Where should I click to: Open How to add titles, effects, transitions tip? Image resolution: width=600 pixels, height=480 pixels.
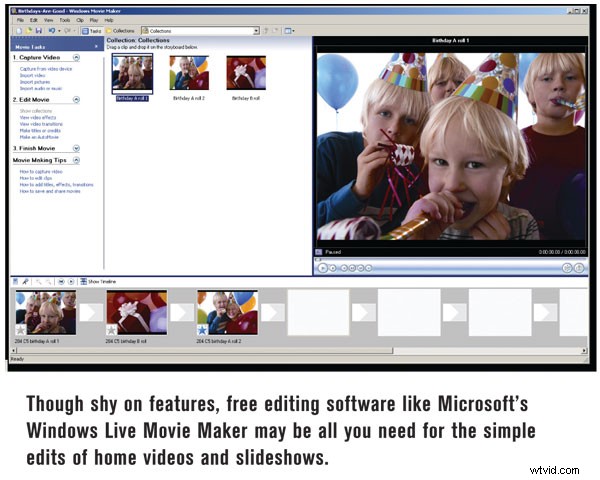click(56, 184)
